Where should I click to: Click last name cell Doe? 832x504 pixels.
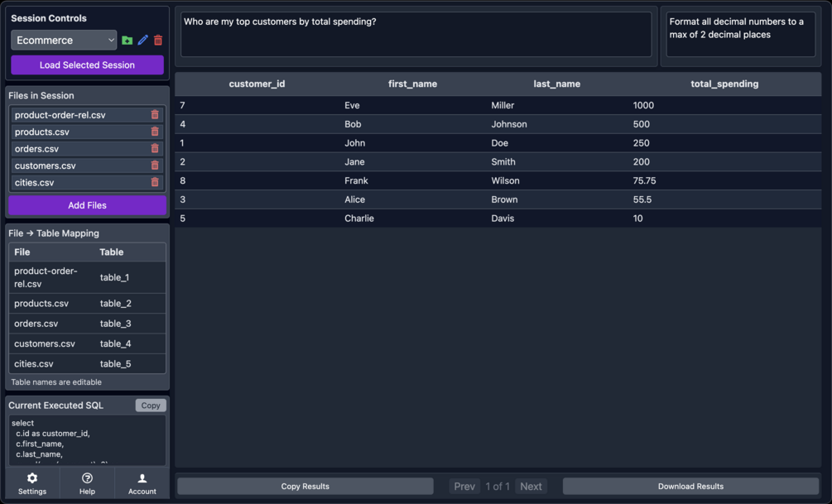[499, 143]
